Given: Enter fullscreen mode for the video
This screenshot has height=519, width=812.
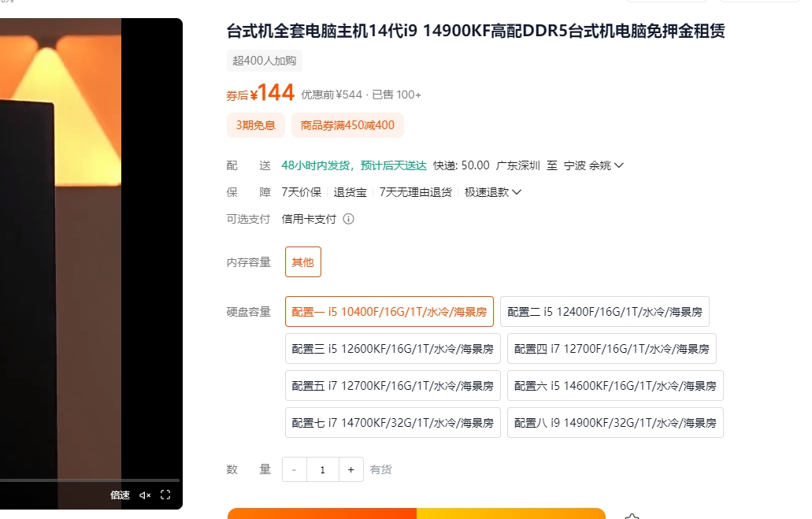Looking at the screenshot, I should pyautogui.click(x=165, y=495).
